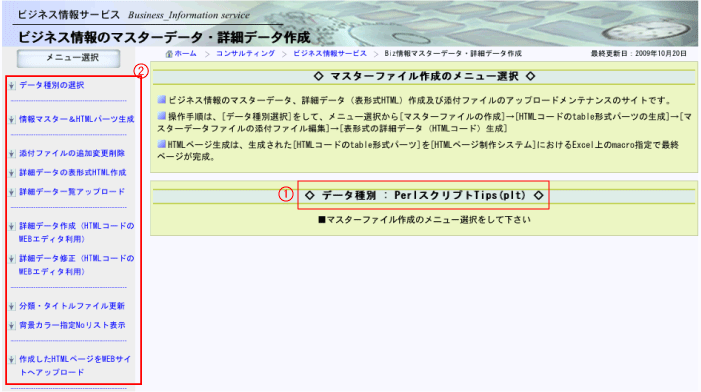This screenshot has height=392, width=701.
Task: Click arrow icon beside 分類・タイトルファイル更新
Action: tap(12, 307)
